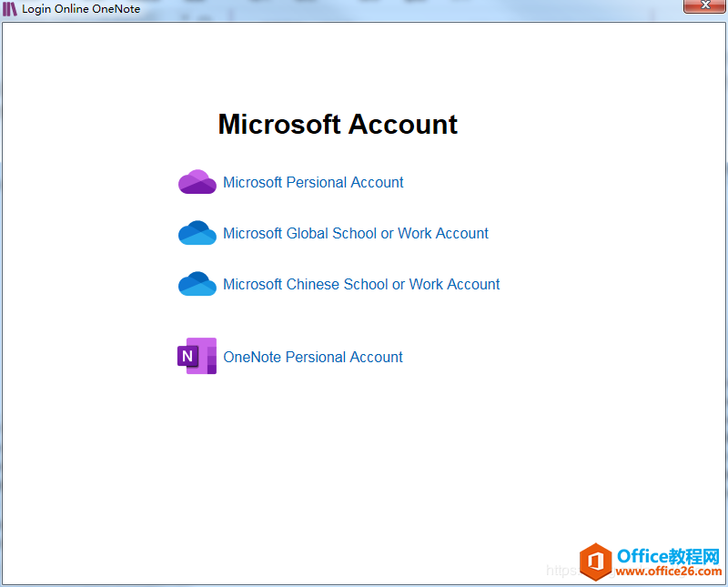Screen dimensions: 728x587
Task: Choose Microsoft Chinese School or Work Account
Action: tap(362, 284)
